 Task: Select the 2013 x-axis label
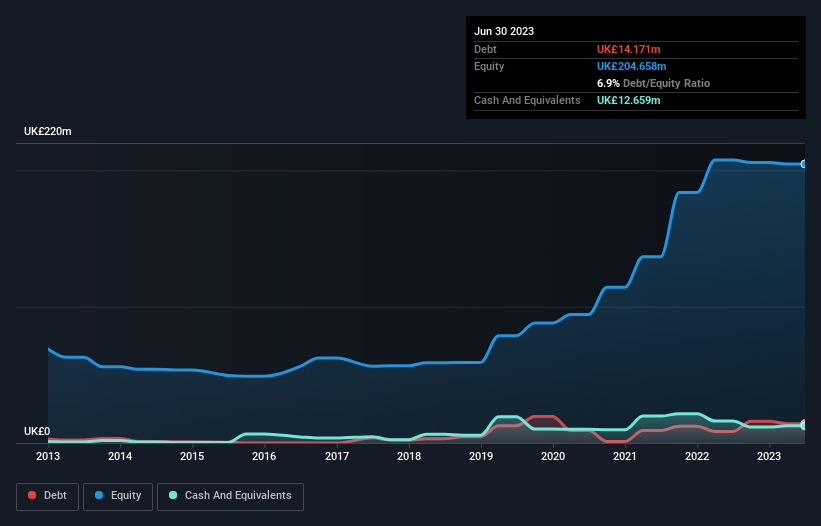(x=48, y=456)
